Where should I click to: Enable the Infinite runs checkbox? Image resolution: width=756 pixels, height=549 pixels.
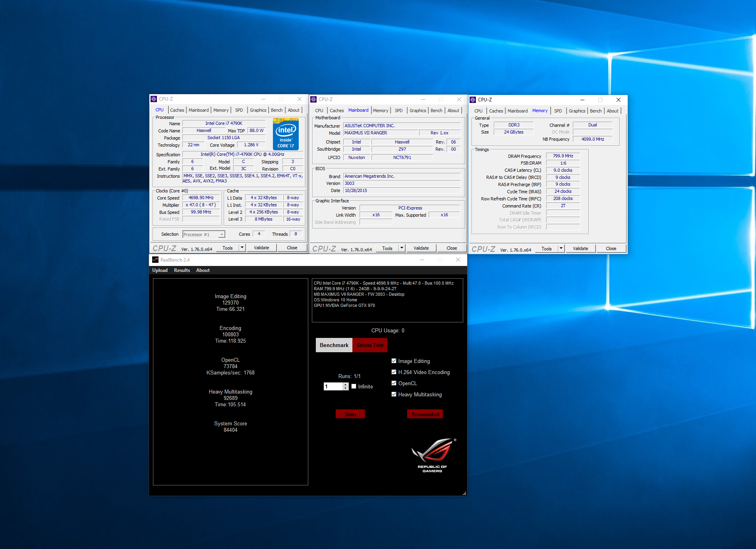(x=354, y=386)
